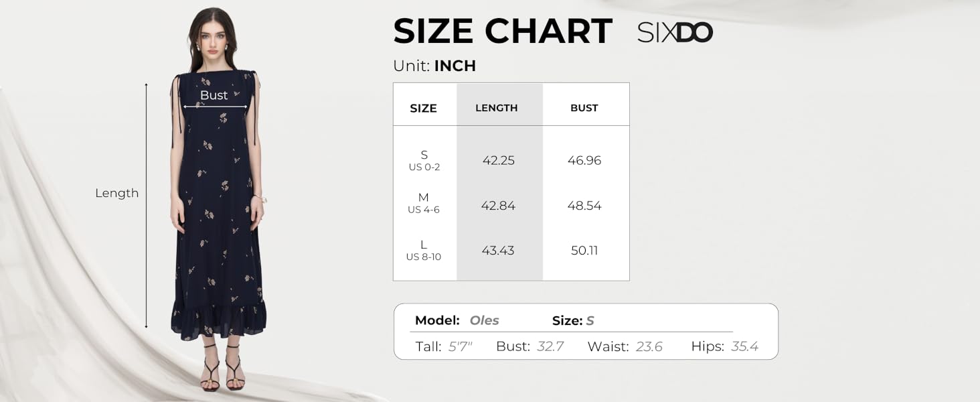Click length value 42.25

click(x=499, y=161)
